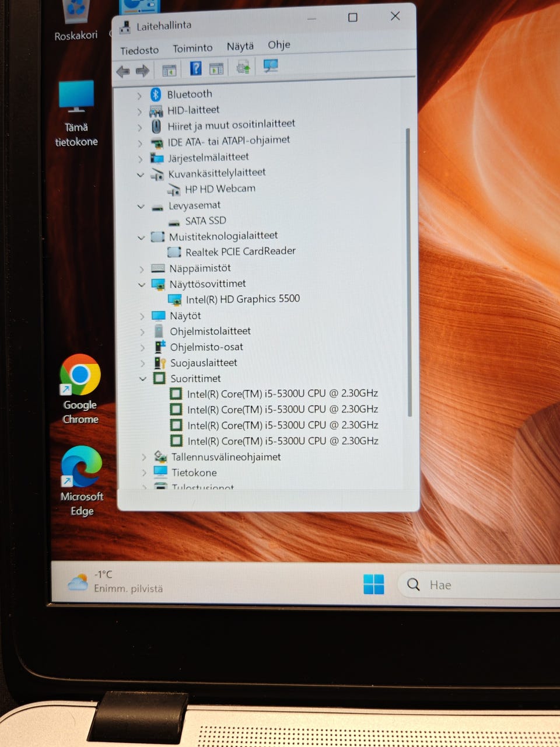Click the Hae search field on taskbar
Screen dimensions: 560x747
point(480,585)
